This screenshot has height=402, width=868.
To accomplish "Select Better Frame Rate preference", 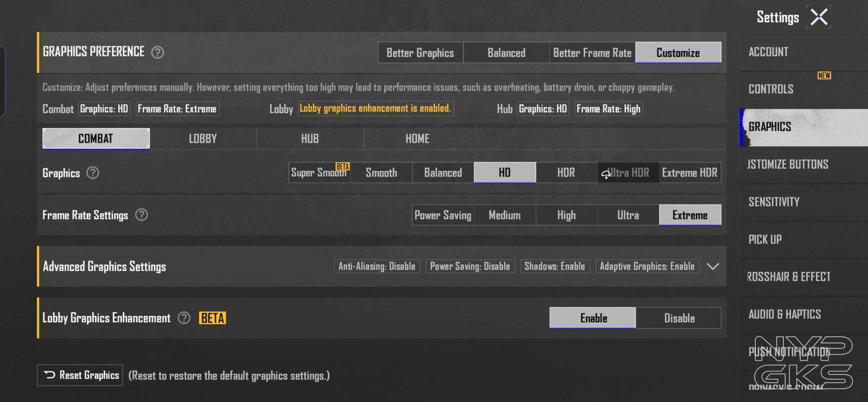I will [x=592, y=53].
